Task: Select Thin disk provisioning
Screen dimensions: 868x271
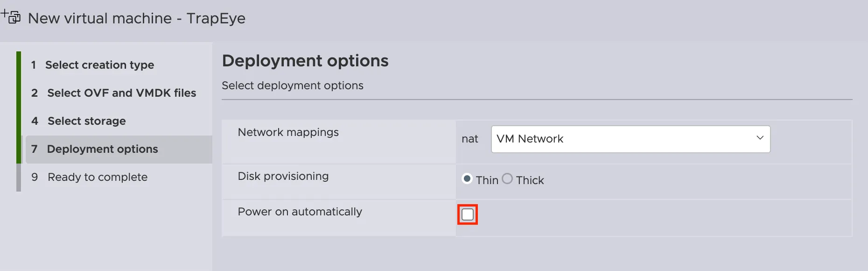Action: click(467, 178)
